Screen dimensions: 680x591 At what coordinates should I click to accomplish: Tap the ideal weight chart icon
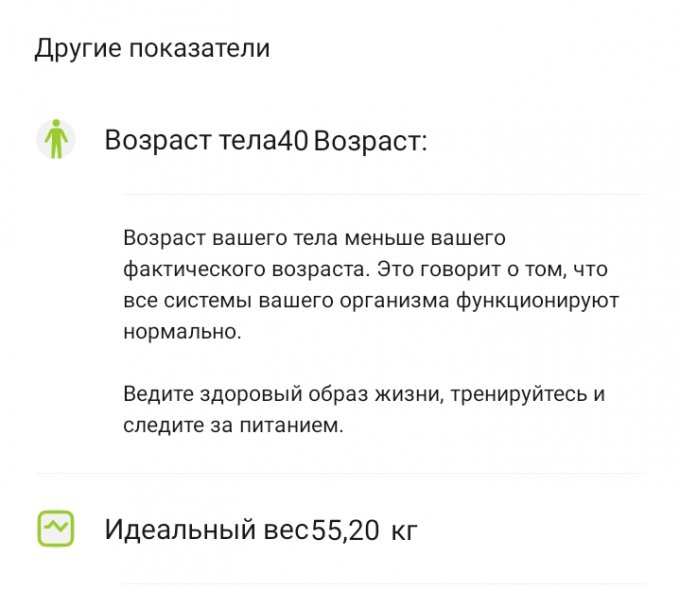[x=56, y=529]
